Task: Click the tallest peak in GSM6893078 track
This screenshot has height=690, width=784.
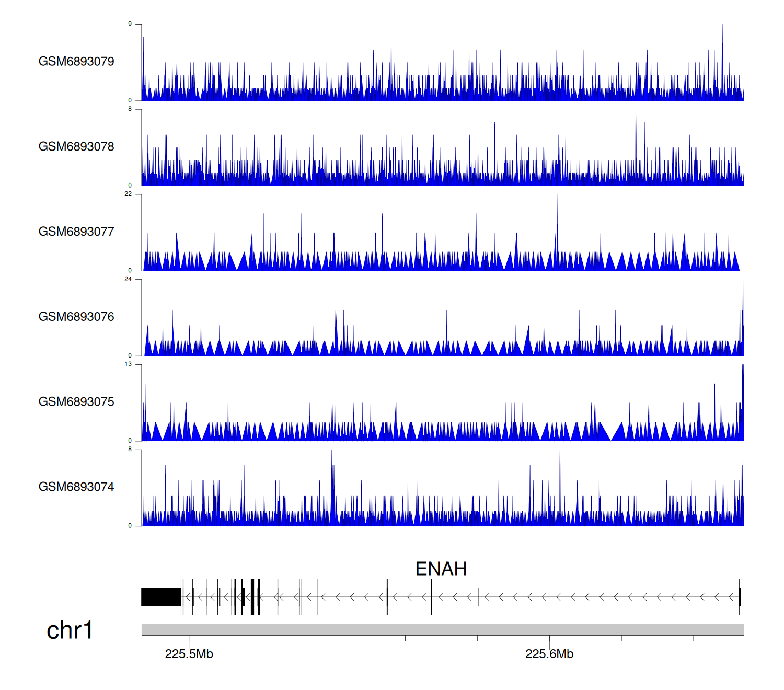Action: pos(636,125)
